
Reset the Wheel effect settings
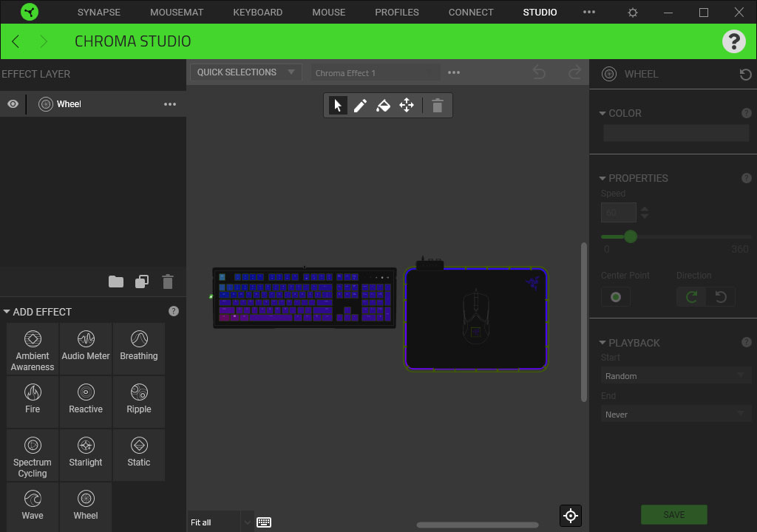point(745,75)
